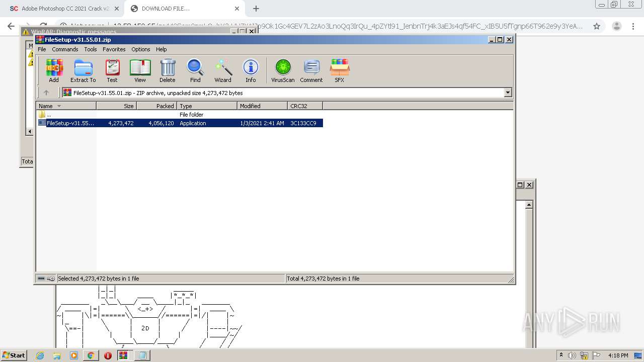The height and width of the screenshot is (362, 644).
Task: Click scroll up arrow in right background window
Action: [x=529, y=205]
